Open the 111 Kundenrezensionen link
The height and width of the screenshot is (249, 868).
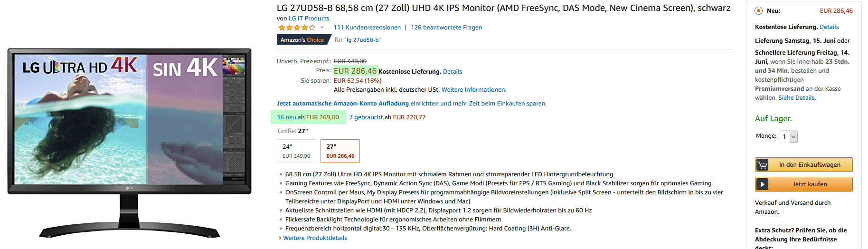tap(367, 28)
